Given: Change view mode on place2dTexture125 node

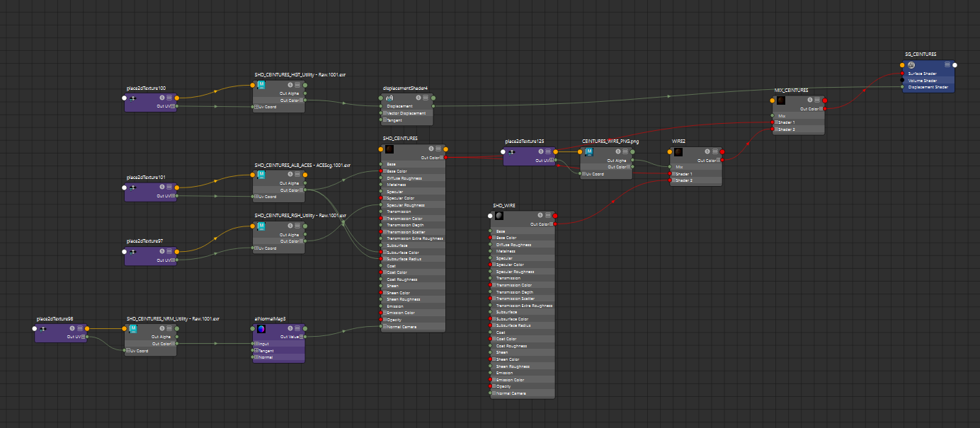Looking at the screenshot, I should point(548,151).
